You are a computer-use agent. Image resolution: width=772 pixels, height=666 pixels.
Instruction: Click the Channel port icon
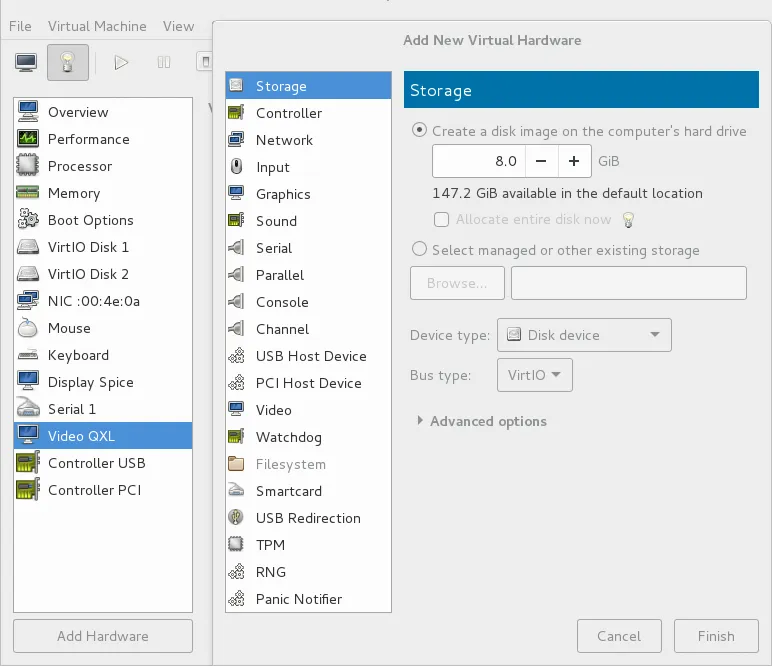236,329
